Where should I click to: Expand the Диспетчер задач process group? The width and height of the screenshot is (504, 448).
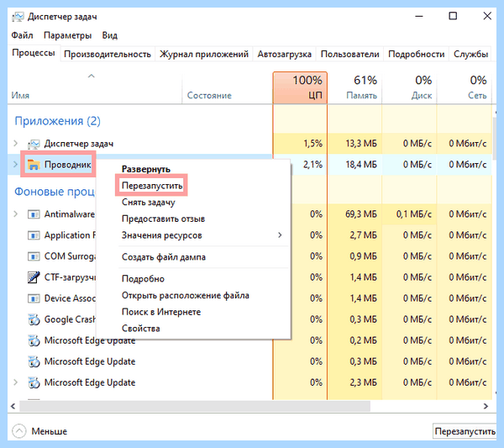[x=15, y=144]
